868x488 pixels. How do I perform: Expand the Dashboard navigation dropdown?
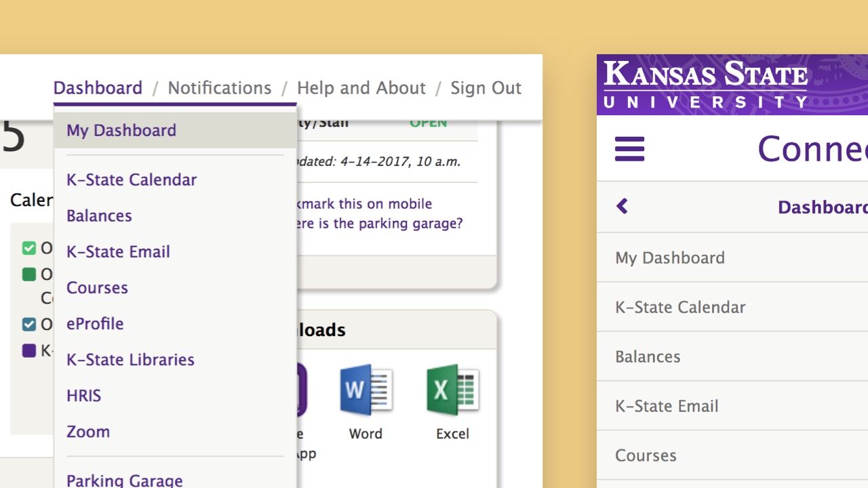tap(98, 87)
